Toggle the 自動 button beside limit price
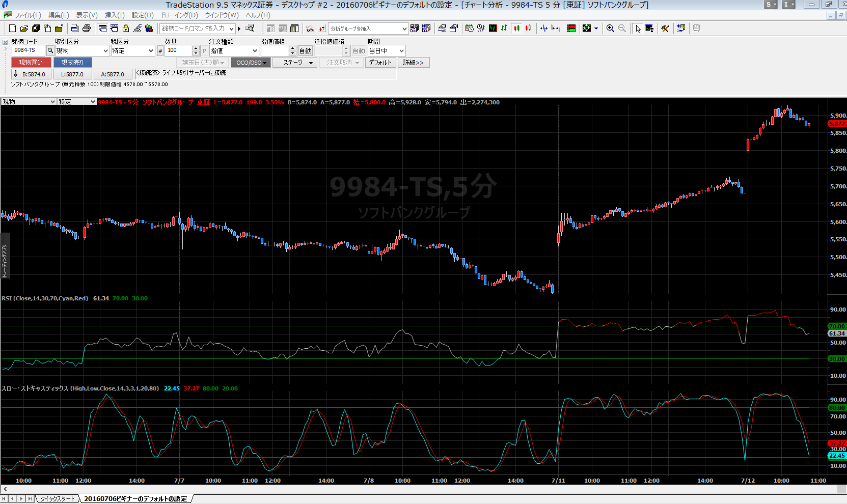 [305, 50]
